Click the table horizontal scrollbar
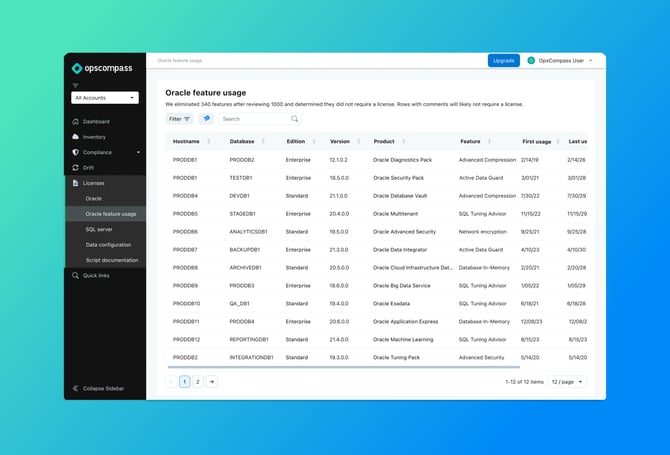The height and width of the screenshot is (455, 670). point(344,367)
